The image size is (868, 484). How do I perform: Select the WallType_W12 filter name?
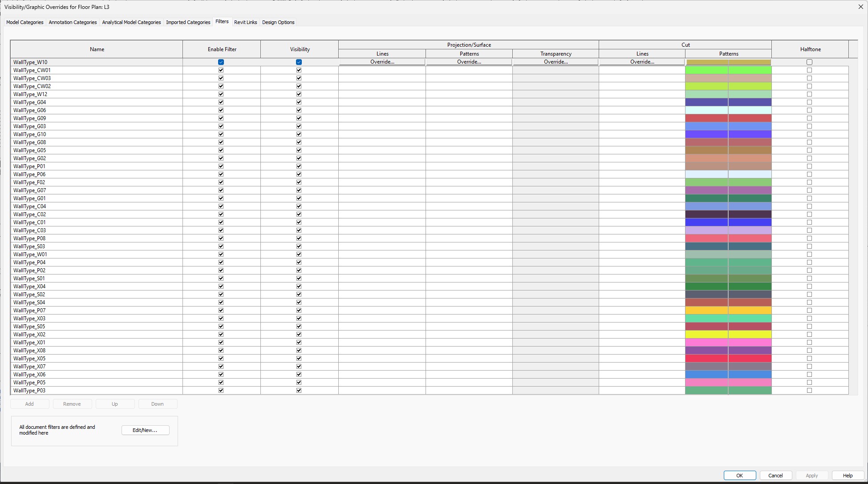click(30, 94)
